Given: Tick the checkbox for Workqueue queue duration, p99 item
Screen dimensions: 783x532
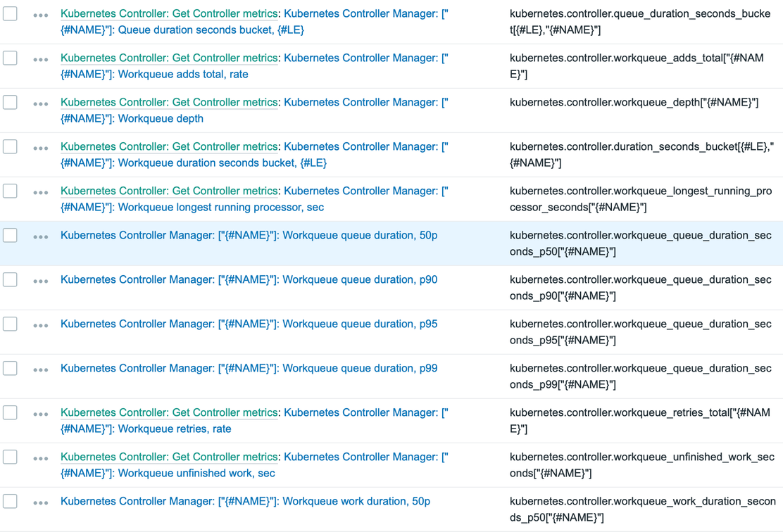Looking at the screenshot, I should coord(10,368).
